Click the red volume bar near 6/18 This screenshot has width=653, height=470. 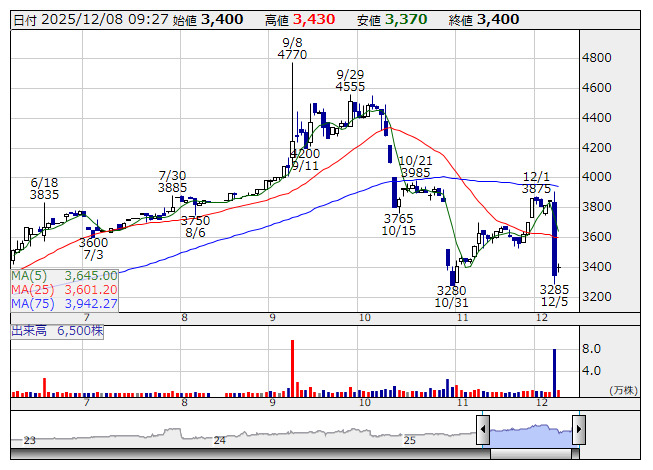pos(45,387)
